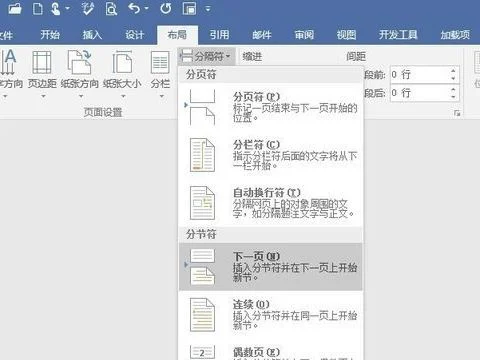Switch to the 审阅 tab
Viewport: 480px width, 360px height.
(304, 35)
